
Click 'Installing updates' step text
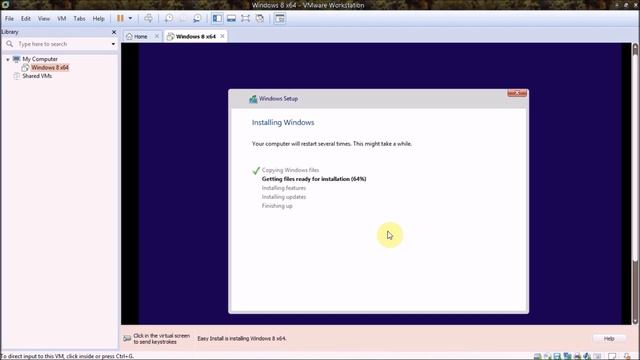tap(284, 197)
